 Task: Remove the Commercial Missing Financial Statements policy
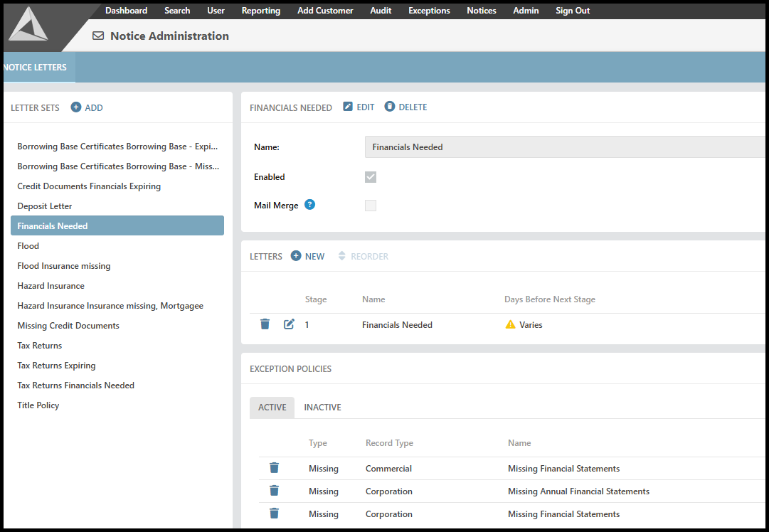coord(274,468)
